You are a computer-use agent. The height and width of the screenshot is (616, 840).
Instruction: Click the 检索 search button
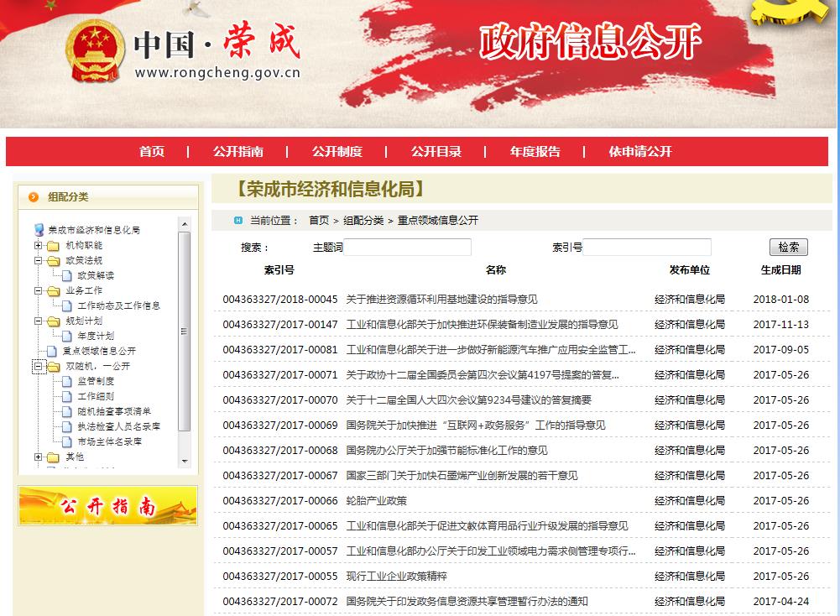pos(788,248)
